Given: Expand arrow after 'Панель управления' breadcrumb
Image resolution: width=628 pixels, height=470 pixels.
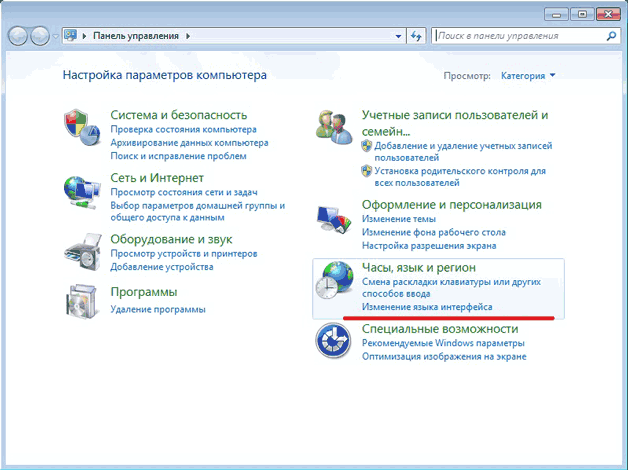Looking at the screenshot, I should point(188,36).
